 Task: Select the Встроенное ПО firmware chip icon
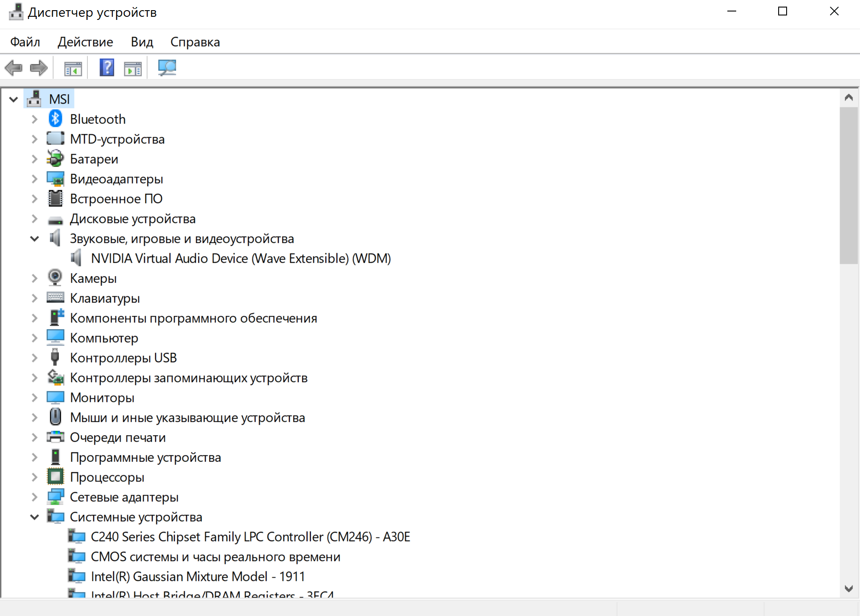coord(55,198)
